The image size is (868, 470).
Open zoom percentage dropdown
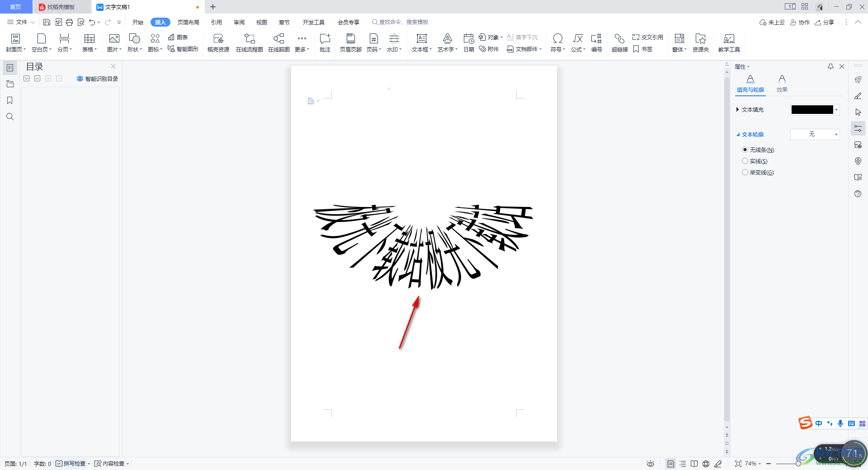[753, 464]
